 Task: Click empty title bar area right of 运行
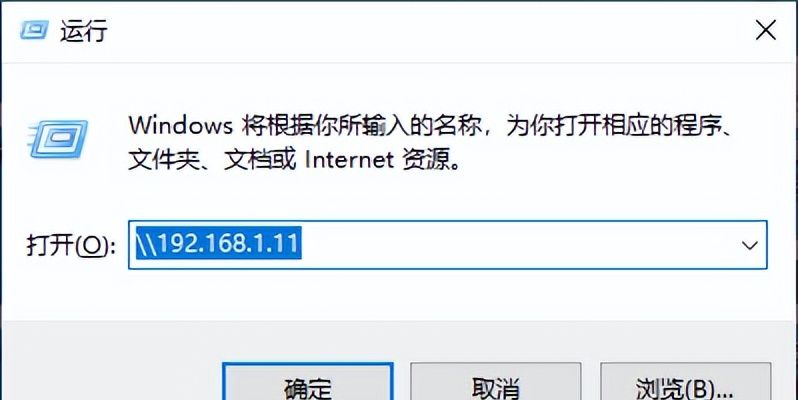[x=428, y=31]
